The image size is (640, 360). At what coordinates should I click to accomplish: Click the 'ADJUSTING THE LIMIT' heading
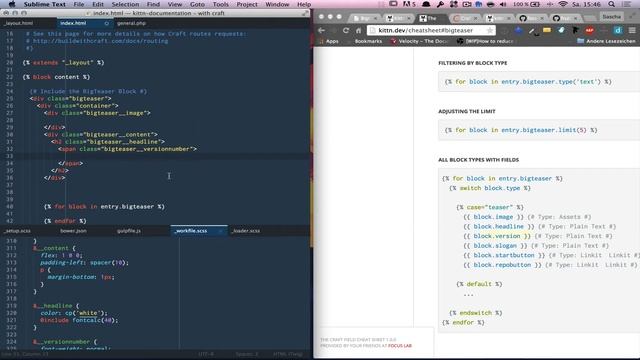(467, 111)
